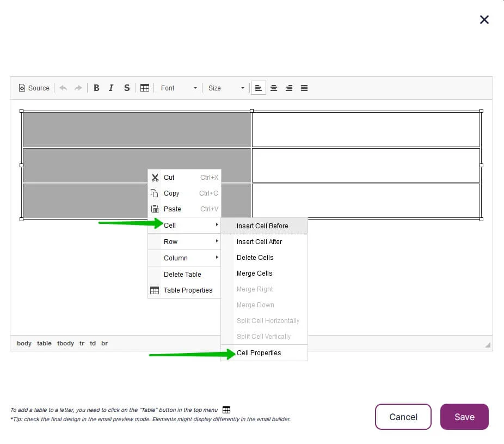This screenshot has height=444, width=504.
Task: Open the Font dropdown
Action: [x=179, y=88]
